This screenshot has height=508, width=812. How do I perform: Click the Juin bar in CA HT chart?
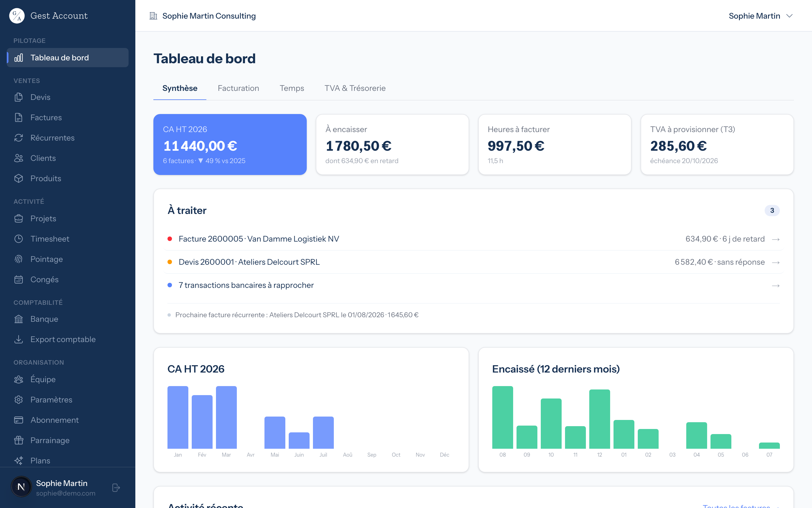click(299, 441)
